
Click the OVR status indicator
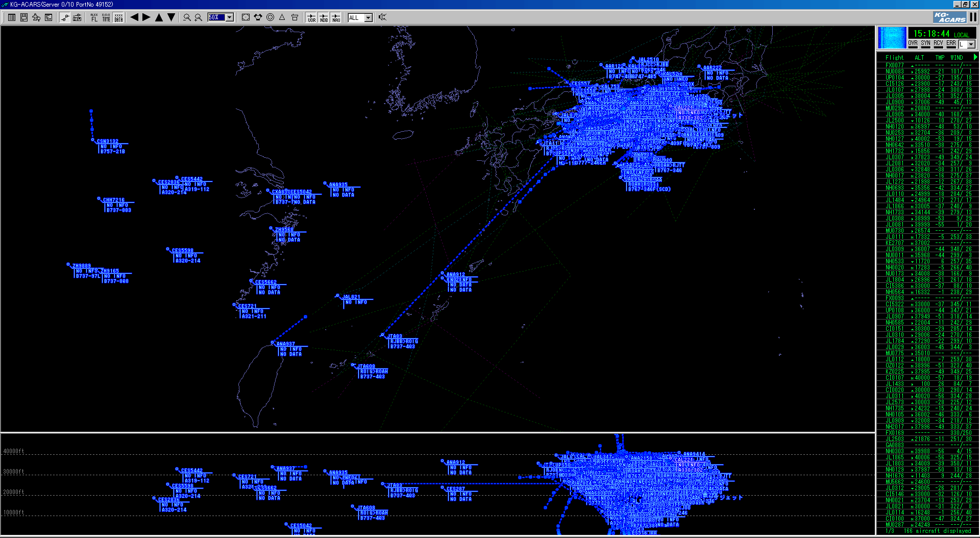pyautogui.click(x=913, y=44)
